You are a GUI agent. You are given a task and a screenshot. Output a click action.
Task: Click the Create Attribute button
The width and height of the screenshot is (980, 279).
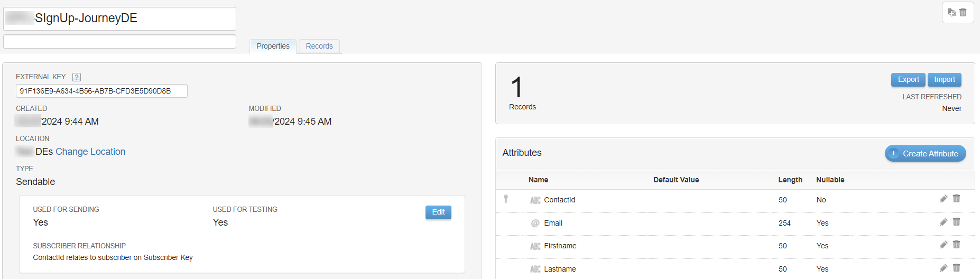[926, 153]
